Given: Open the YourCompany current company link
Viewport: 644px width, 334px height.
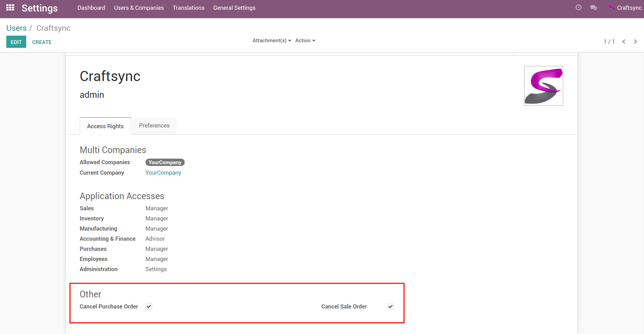Looking at the screenshot, I should 163,173.
